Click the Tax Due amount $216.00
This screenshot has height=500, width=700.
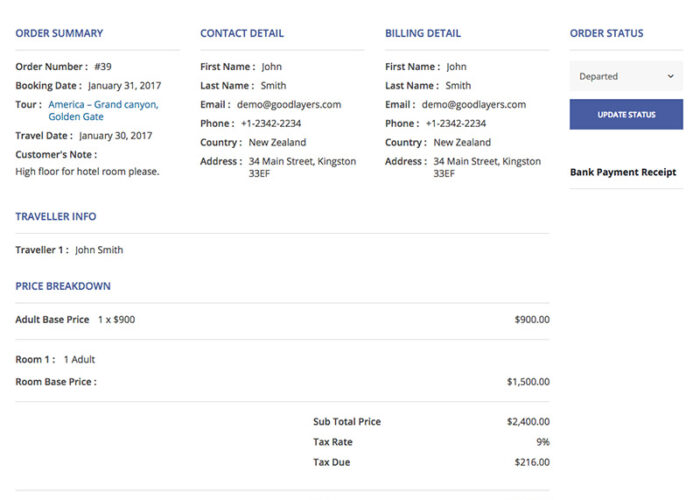coord(531,462)
